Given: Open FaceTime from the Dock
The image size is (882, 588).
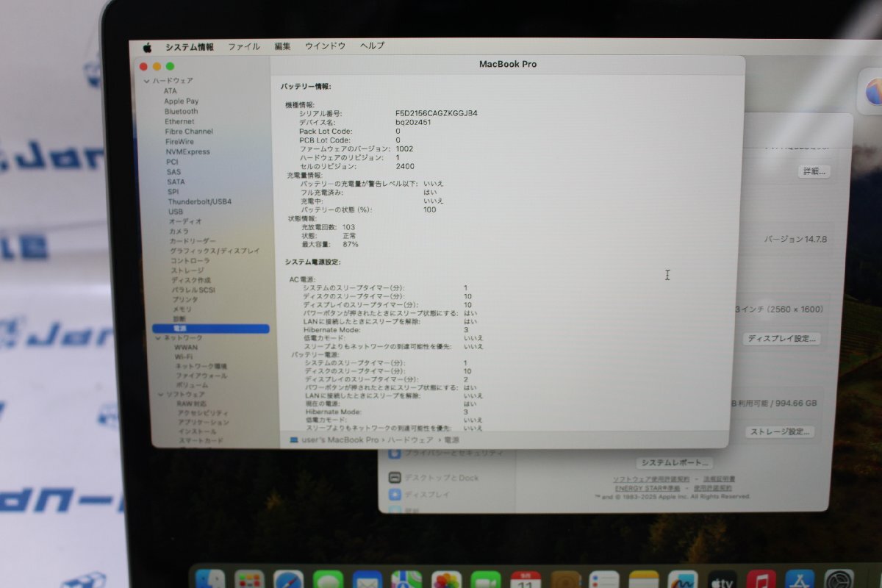Looking at the screenshot, I should (x=486, y=581).
